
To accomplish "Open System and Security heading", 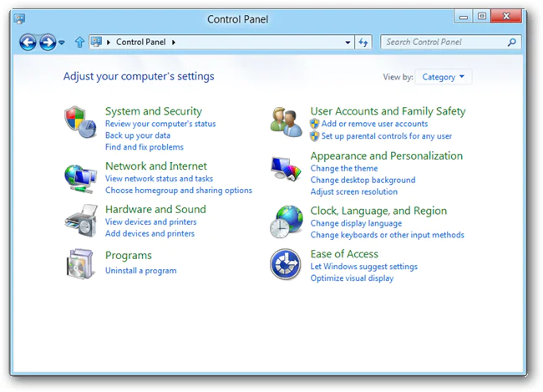I will point(154,111).
